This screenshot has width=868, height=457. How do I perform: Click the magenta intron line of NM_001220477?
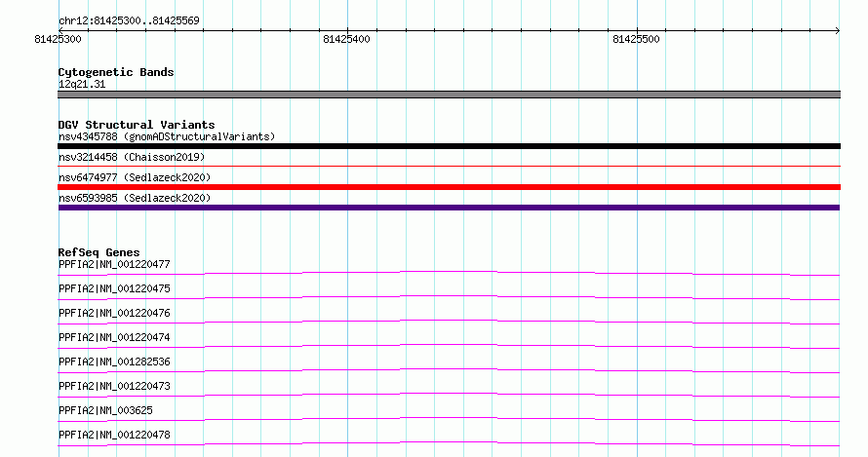pos(449,272)
